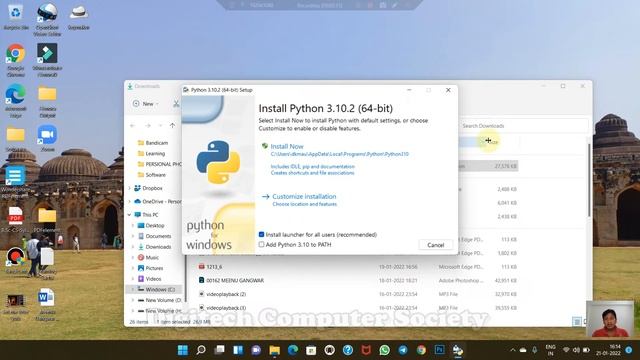Click Explorer vertical scrollbar
The height and width of the screenshot is (360, 640).
pyautogui.click(x=589, y=180)
